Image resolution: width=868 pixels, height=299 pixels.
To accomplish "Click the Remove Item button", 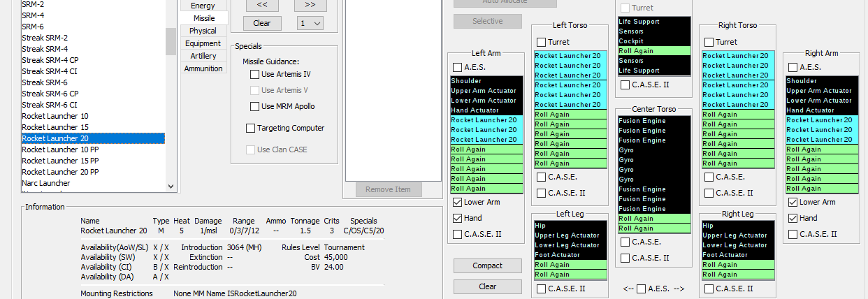I will pos(389,189).
